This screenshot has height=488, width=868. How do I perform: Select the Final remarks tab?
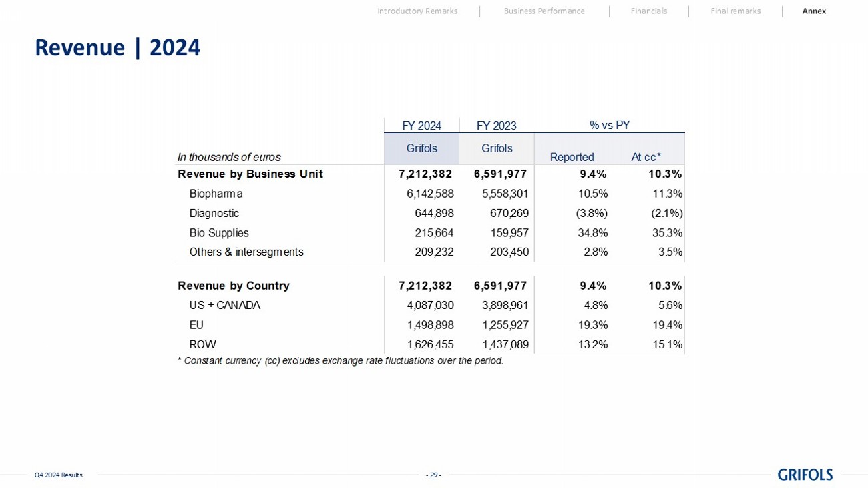click(x=735, y=11)
